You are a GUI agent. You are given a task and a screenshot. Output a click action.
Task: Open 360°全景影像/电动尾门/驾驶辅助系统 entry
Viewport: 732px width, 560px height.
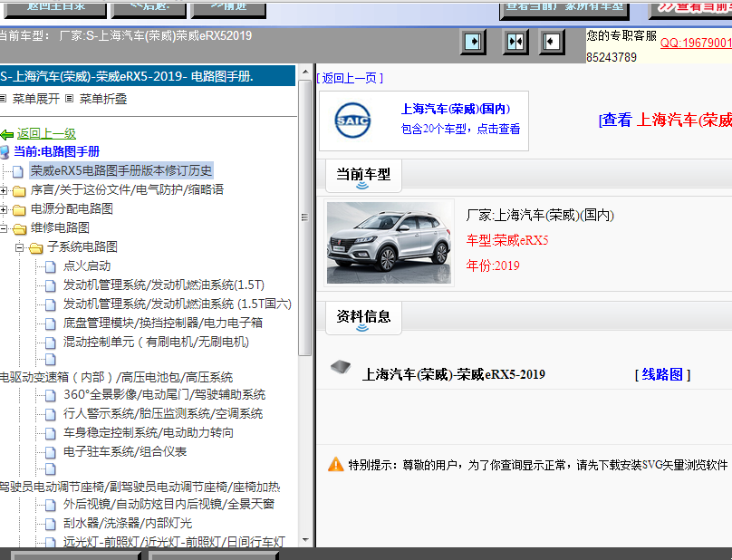click(x=164, y=395)
